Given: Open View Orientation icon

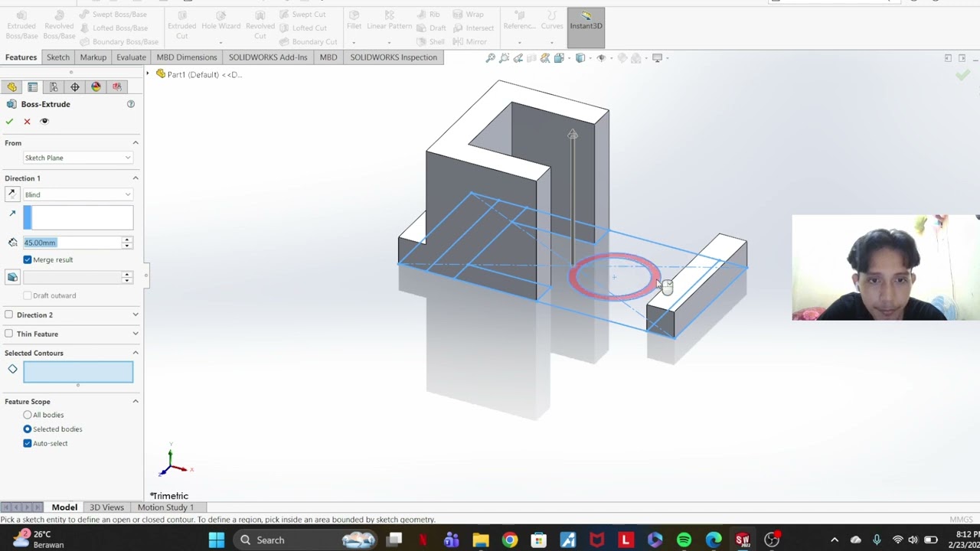Looking at the screenshot, I should [x=559, y=58].
